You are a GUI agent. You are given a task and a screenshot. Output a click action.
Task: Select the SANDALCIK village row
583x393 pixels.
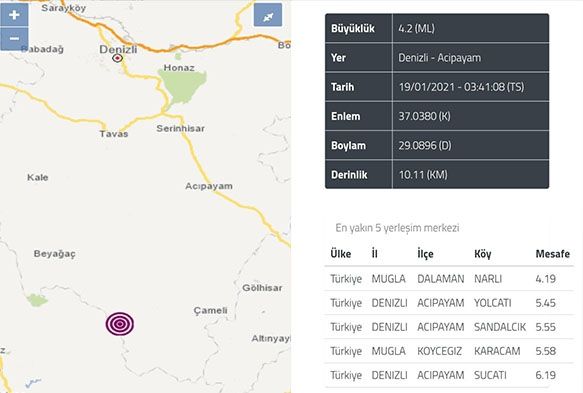pos(449,327)
